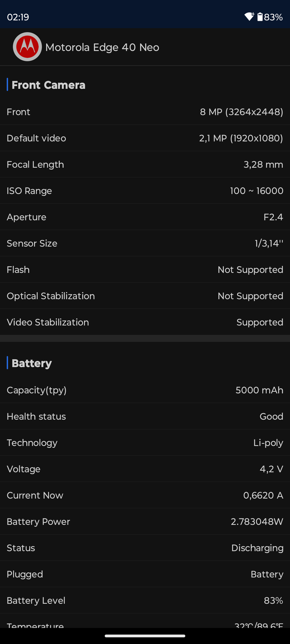Tap the Discharging status row

point(145,548)
